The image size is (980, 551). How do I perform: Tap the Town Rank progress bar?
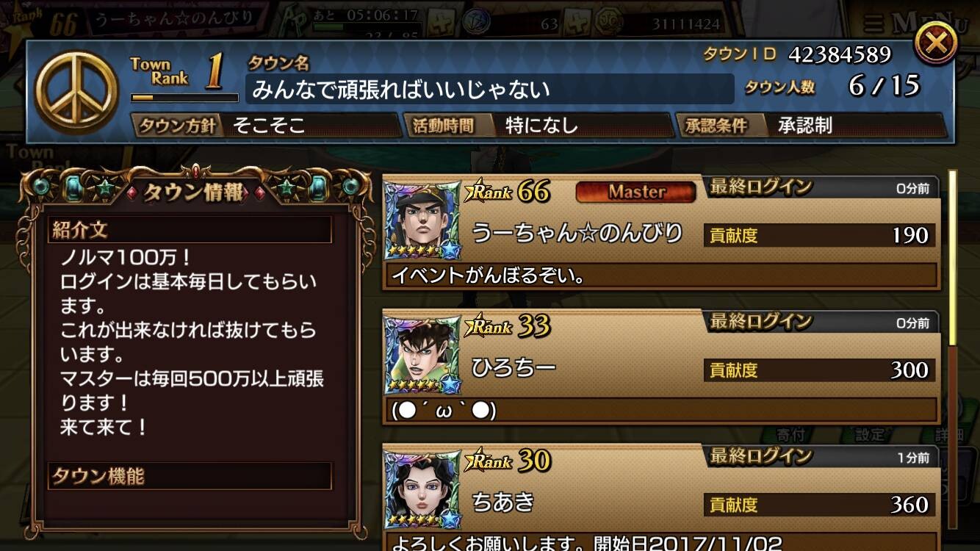tap(184, 97)
